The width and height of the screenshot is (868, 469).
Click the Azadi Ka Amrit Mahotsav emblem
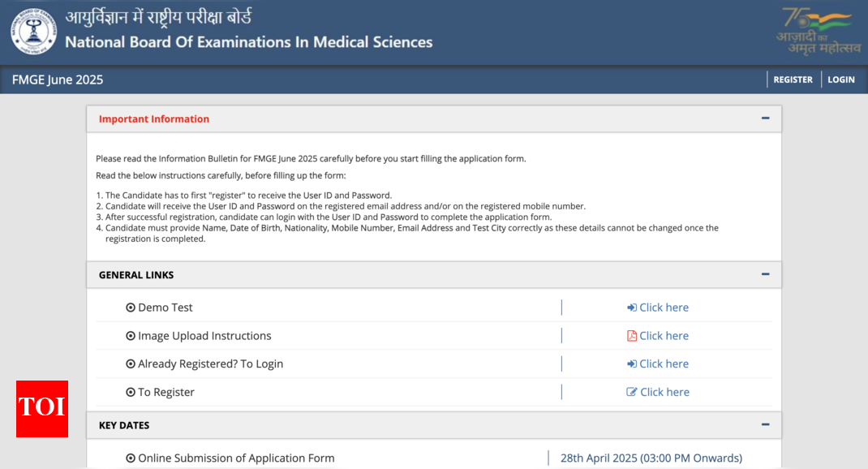(819, 31)
